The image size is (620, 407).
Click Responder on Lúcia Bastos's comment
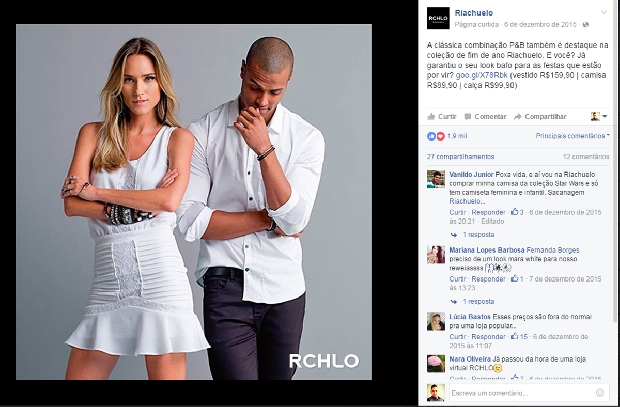[x=488, y=337]
